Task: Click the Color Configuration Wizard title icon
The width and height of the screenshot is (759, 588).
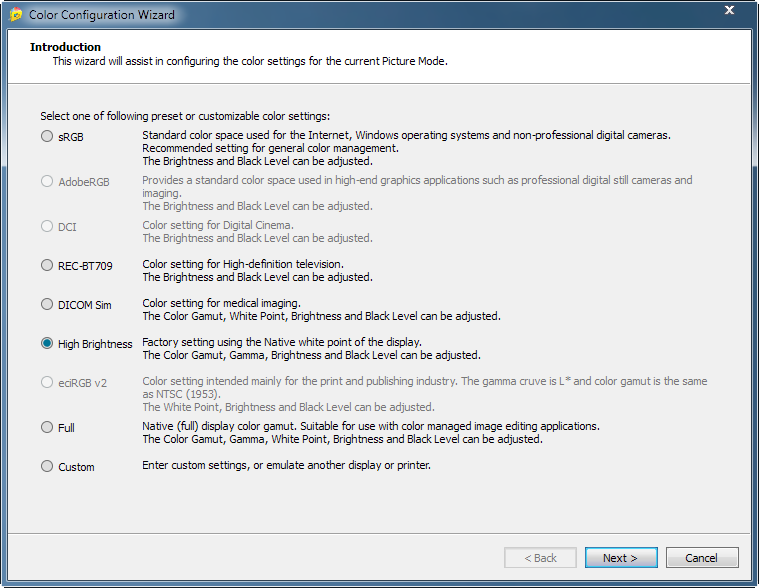Action: pos(15,15)
